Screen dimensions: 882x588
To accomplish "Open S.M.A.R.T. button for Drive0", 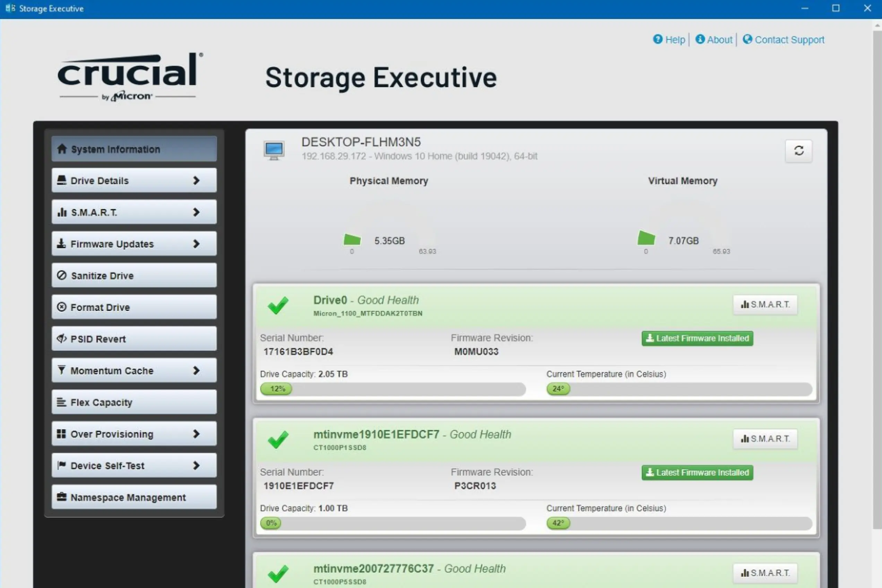I will 765,304.
